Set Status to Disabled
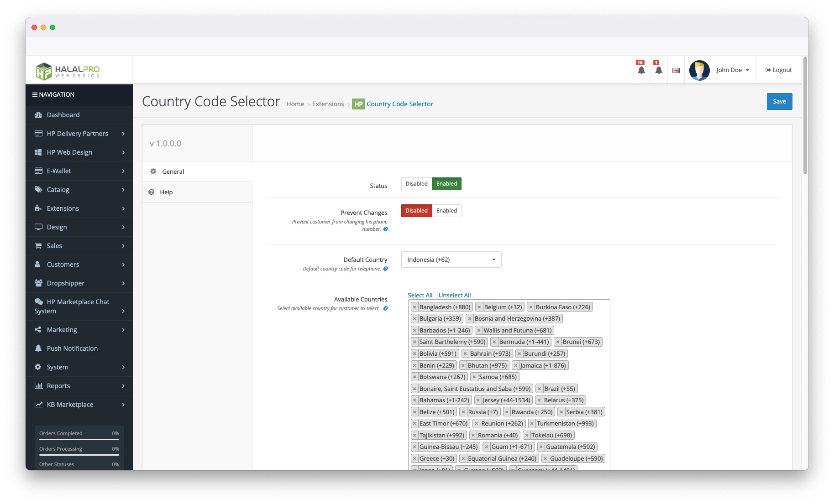This screenshot has height=504, width=834. click(416, 183)
